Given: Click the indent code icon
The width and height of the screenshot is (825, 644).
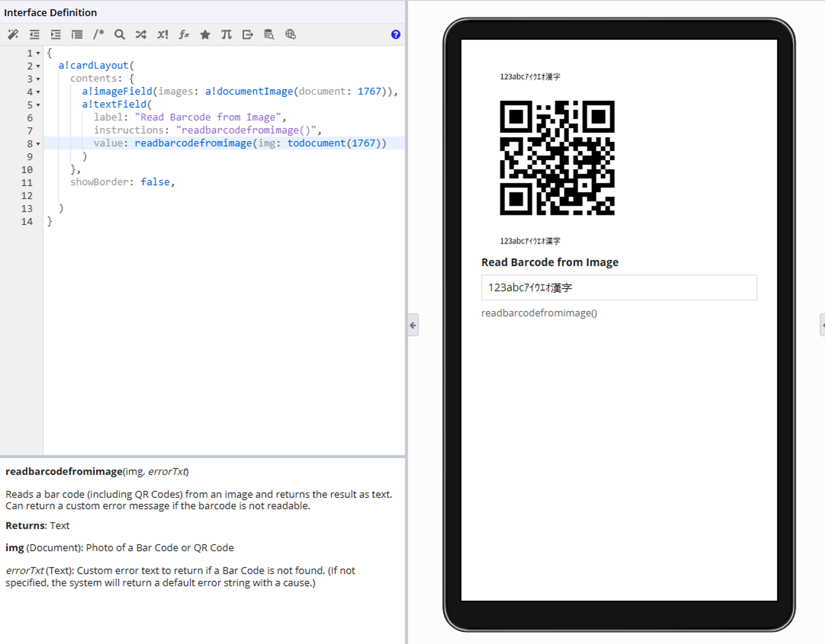Looking at the screenshot, I should point(55,34).
